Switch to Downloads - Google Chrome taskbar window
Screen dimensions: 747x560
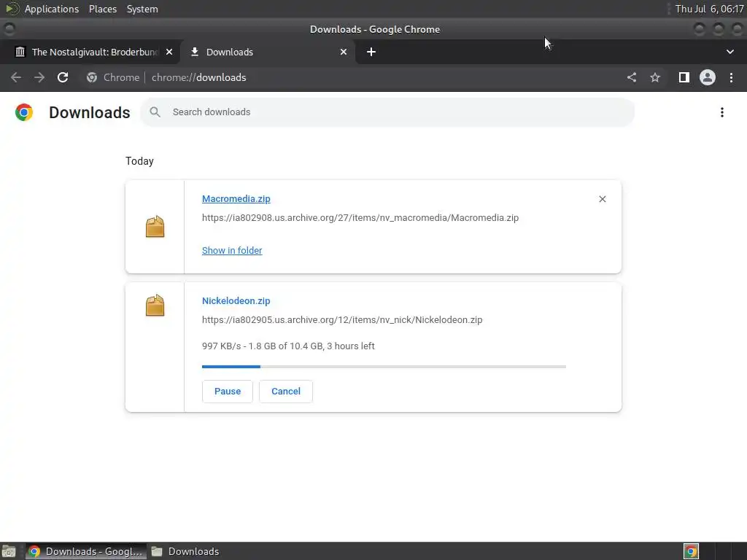(86, 551)
